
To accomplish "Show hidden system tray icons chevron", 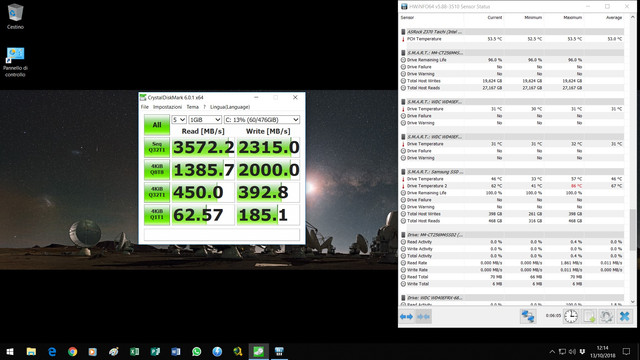I will pyautogui.click(x=552, y=351).
